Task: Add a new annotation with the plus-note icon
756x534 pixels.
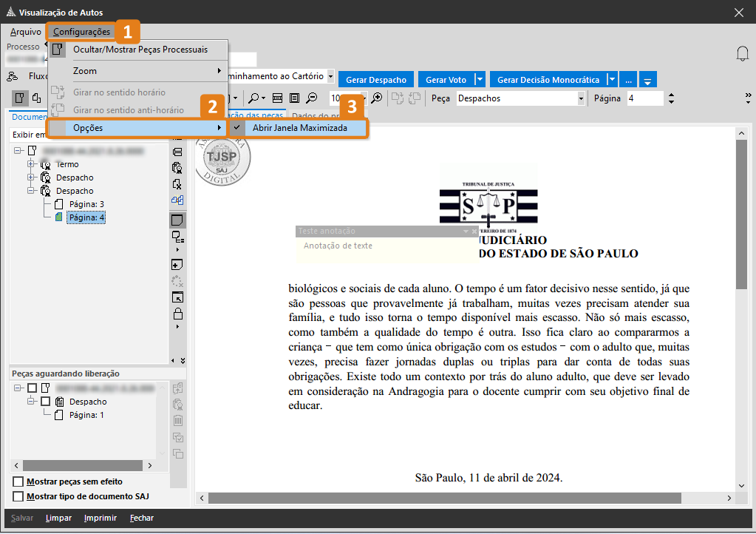Action: tap(177, 264)
